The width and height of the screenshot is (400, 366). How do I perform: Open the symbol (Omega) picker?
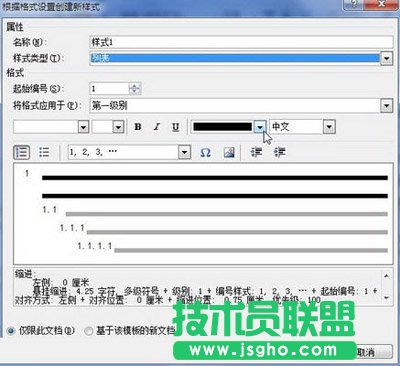205,152
